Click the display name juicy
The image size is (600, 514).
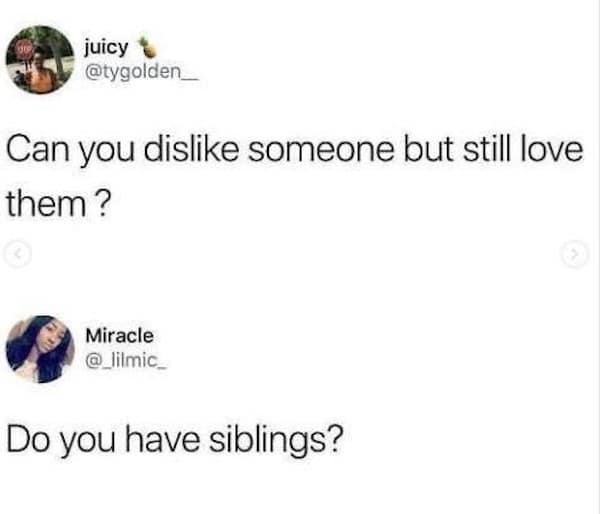click(x=106, y=48)
